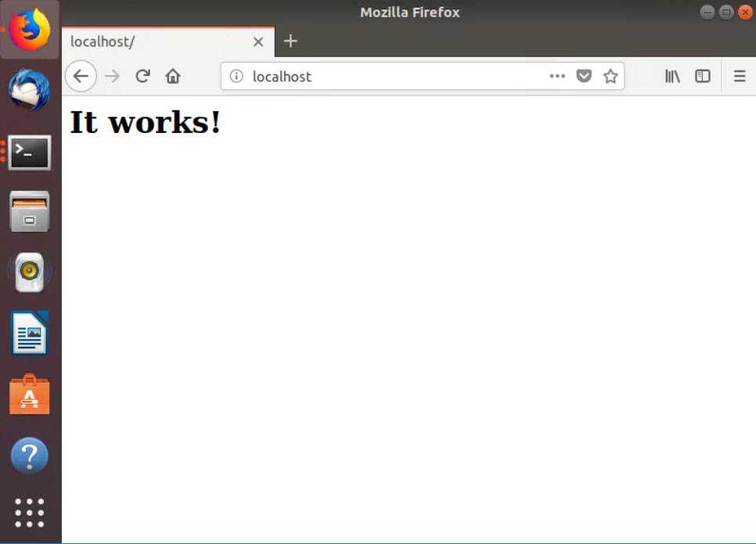Open LibreOffice Writer from the dock

click(30, 333)
